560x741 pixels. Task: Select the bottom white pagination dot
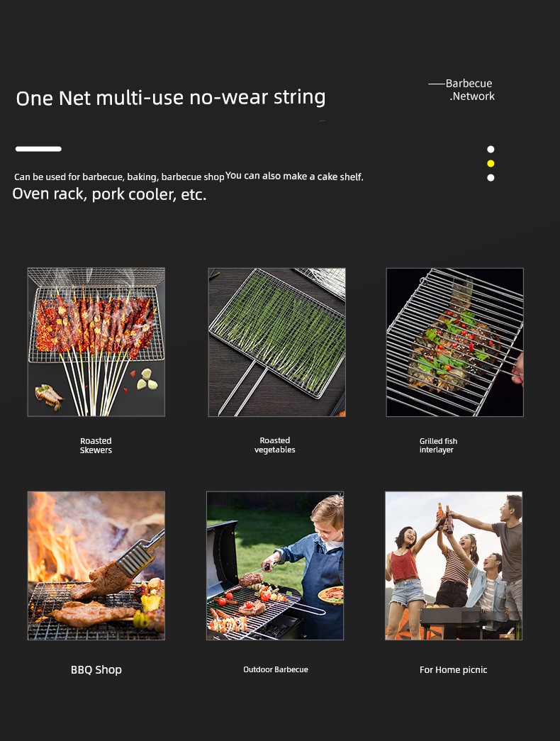[x=491, y=178]
